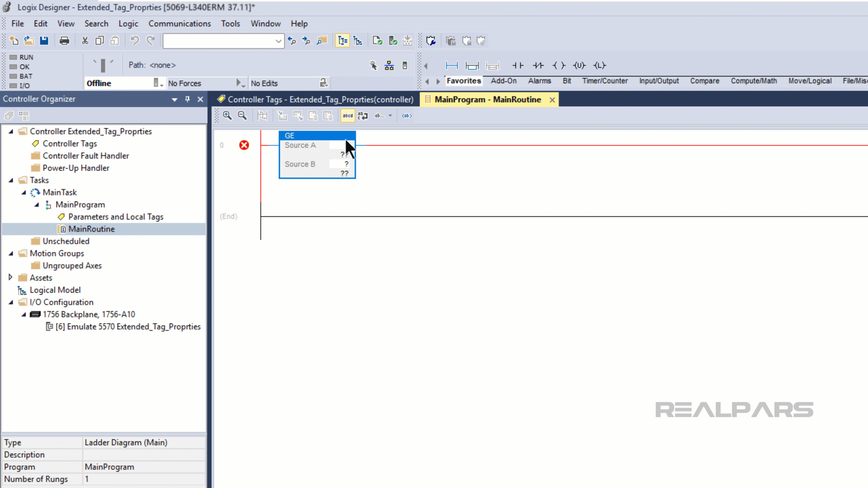Toggle the Controller Organizer view icon
Image resolution: width=868 pixels, height=488 pixels.
[342, 41]
